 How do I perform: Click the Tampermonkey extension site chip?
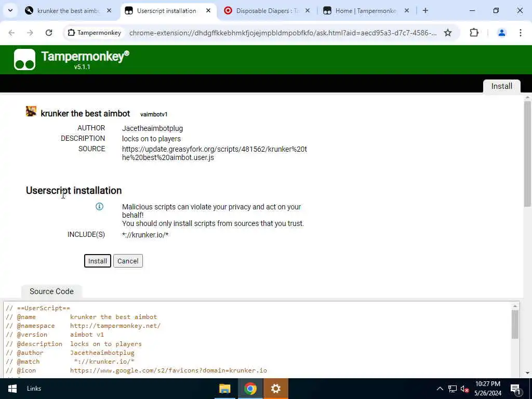click(x=95, y=33)
